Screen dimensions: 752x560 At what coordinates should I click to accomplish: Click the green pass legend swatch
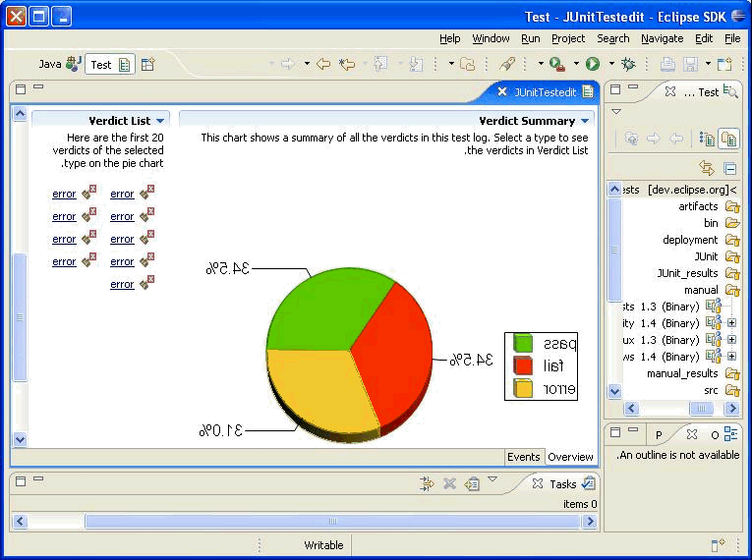tap(523, 343)
